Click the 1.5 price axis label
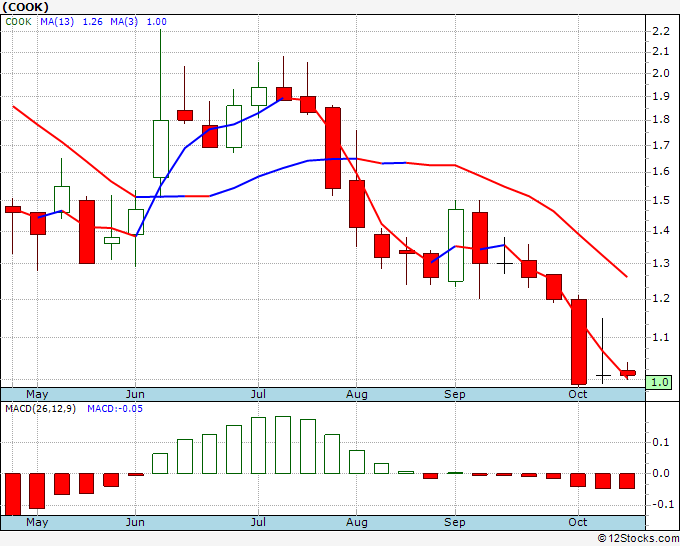Image resolution: width=680 pixels, height=546 pixels. (x=661, y=200)
